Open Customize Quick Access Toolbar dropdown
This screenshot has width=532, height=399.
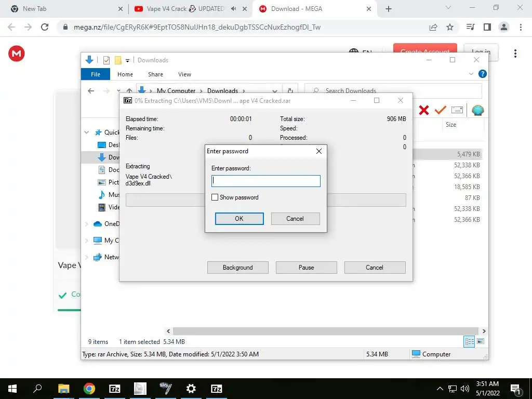point(128,61)
